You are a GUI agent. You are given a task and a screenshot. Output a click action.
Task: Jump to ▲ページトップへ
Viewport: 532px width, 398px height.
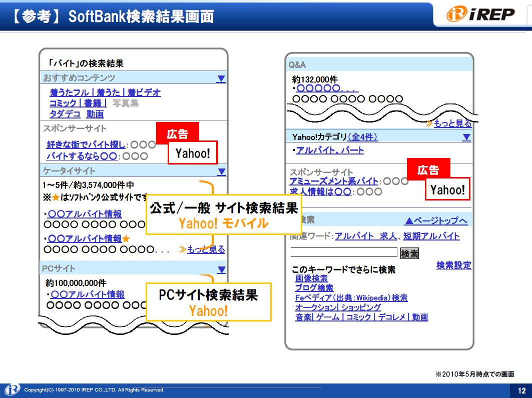(x=436, y=221)
